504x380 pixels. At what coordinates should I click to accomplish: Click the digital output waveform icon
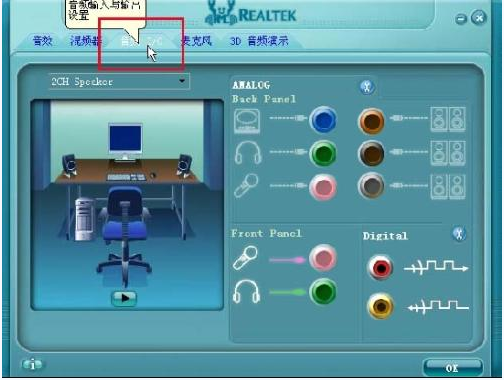click(436, 267)
